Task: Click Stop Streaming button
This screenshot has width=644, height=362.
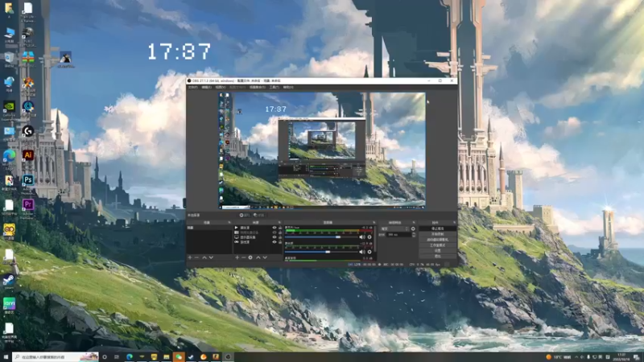Action: coord(438,228)
